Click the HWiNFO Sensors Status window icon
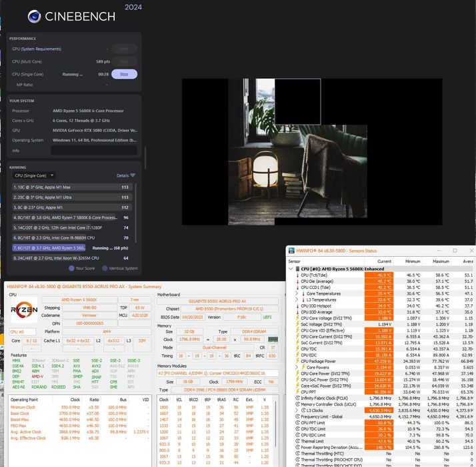This screenshot has width=476, height=467. tap(291, 251)
